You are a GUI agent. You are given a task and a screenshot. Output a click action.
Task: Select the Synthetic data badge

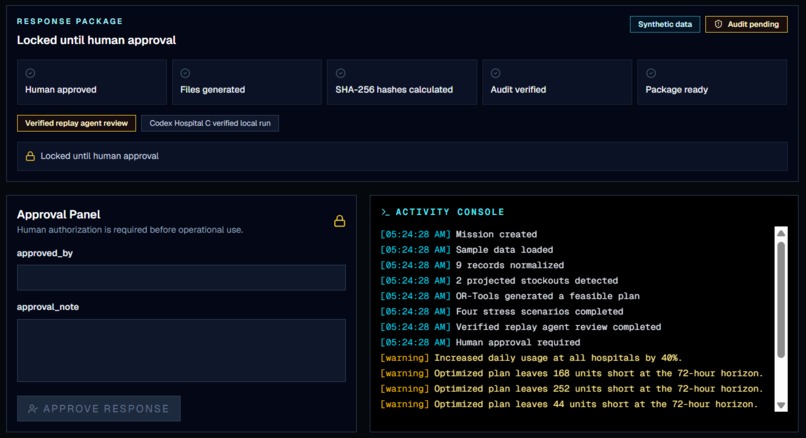coord(665,24)
